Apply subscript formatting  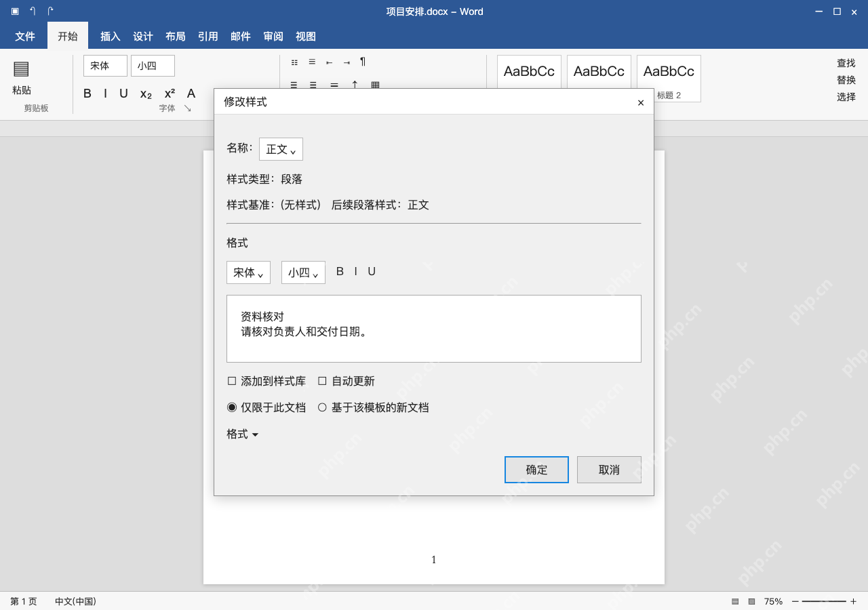(146, 94)
